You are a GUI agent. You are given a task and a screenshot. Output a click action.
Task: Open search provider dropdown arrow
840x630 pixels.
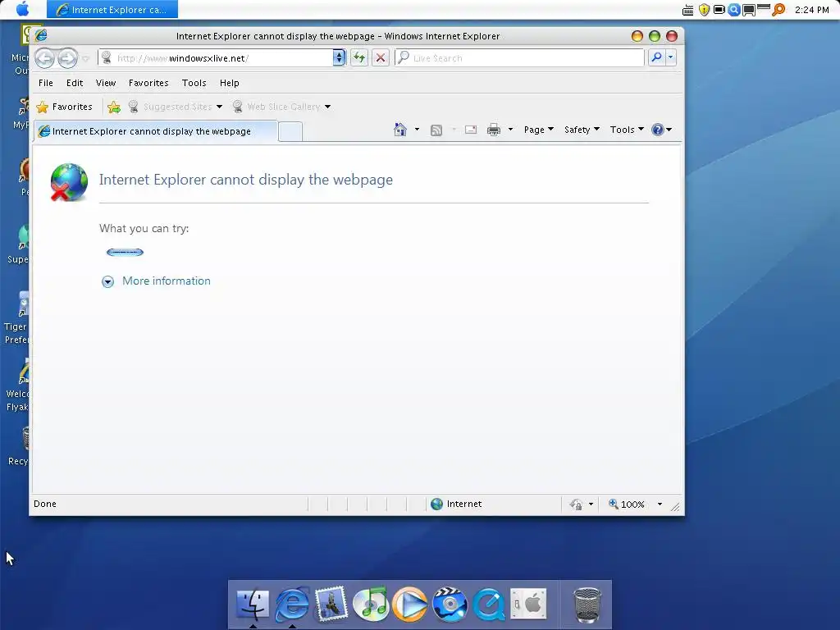(671, 57)
